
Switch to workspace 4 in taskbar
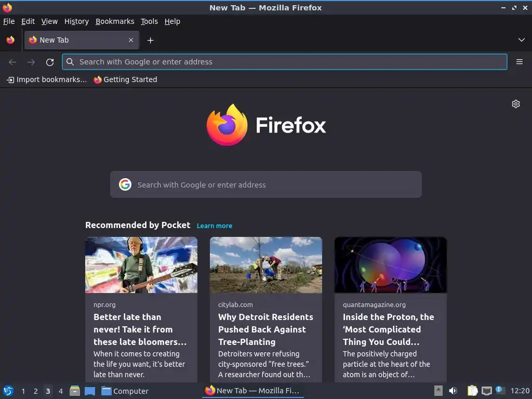tap(61, 391)
